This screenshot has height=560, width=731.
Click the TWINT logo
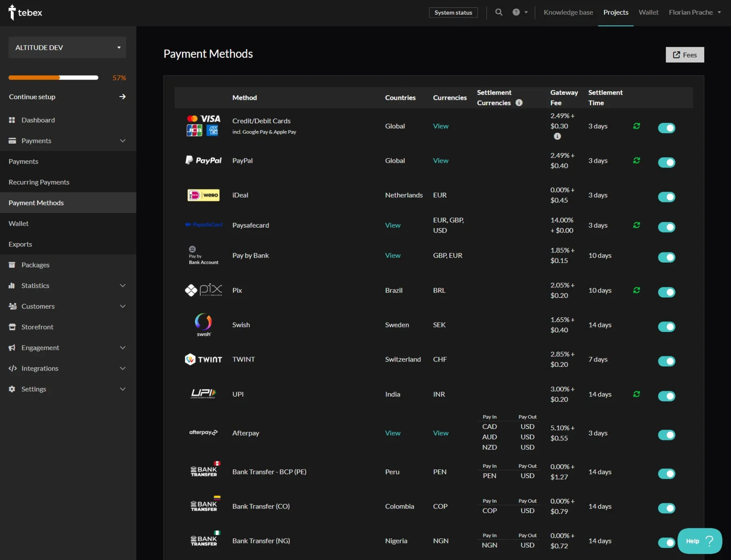[x=203, y=360]
